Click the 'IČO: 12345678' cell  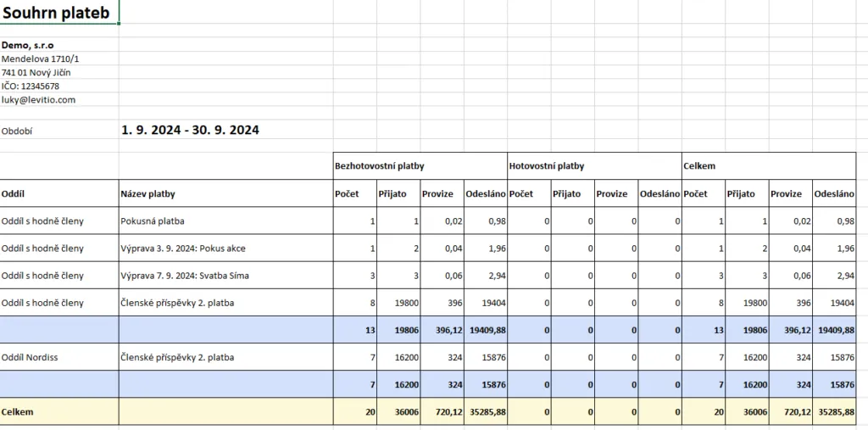[59, 86]
